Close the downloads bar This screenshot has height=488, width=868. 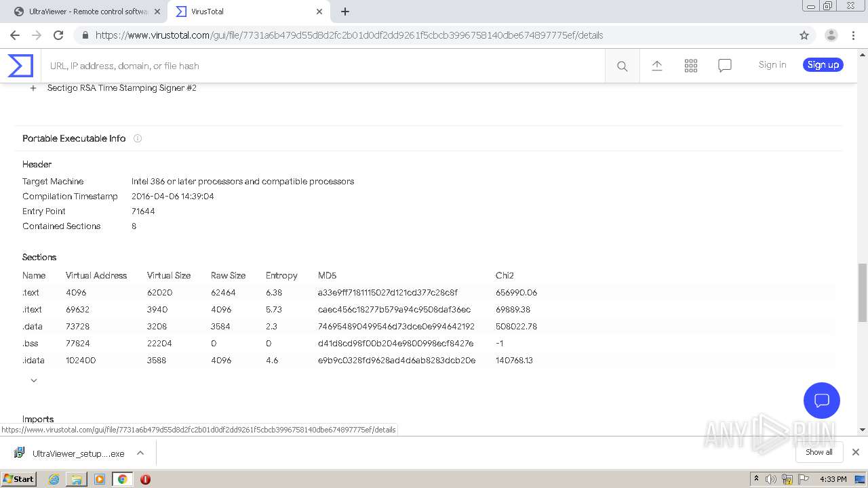856,452
